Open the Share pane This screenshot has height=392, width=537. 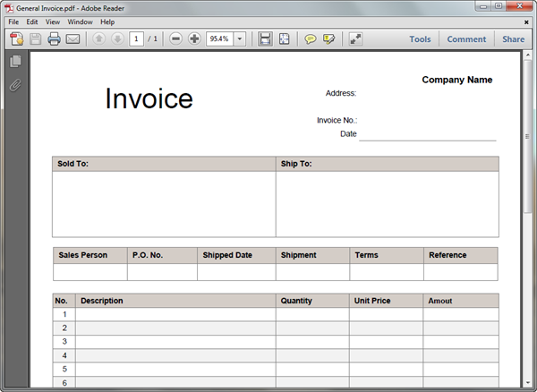[x=513, y=39]
